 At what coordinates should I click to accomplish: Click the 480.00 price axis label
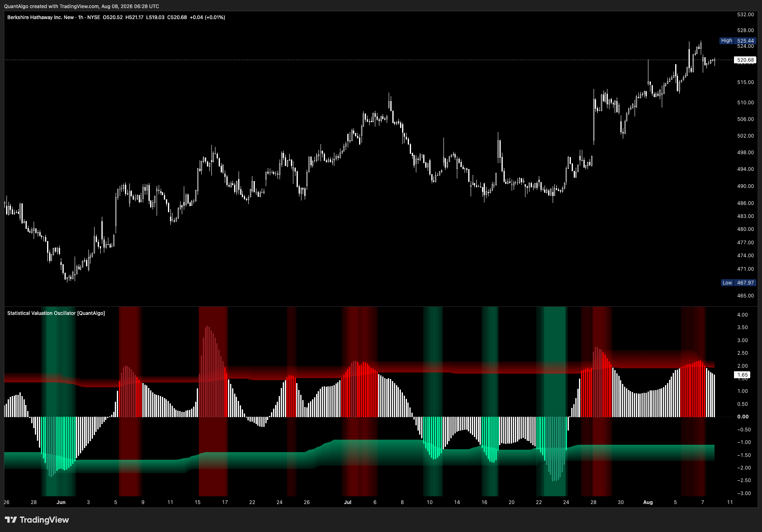tap(745, 229)
